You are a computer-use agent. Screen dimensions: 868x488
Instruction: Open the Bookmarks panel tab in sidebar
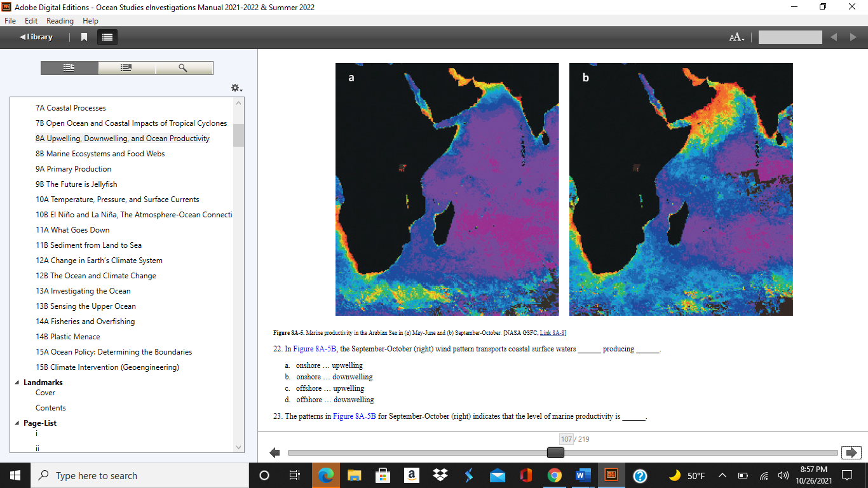click(x=125, y=67)
